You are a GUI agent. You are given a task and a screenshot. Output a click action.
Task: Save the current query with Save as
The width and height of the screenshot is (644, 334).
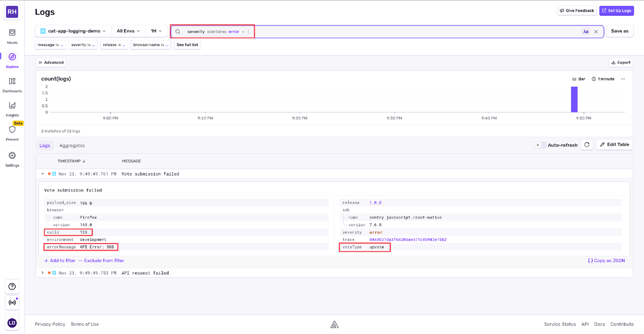coord(619,31)
